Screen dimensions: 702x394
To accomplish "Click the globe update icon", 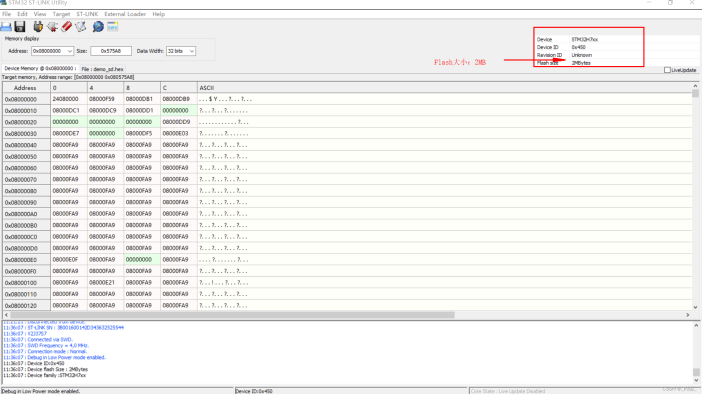I will pos(98,27).
